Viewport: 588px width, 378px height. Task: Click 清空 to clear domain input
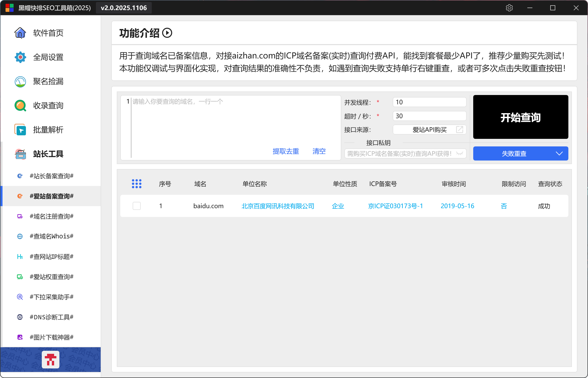pos(319,151)
